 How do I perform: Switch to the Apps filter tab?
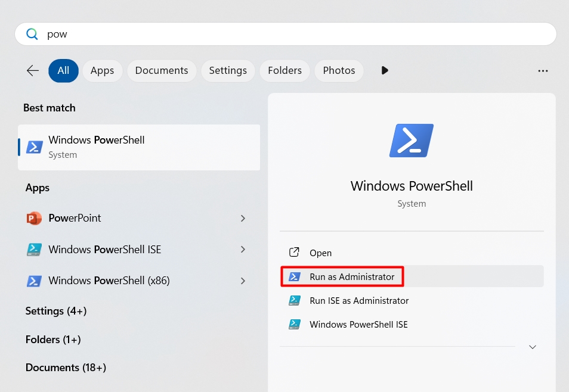click(102, 70)
